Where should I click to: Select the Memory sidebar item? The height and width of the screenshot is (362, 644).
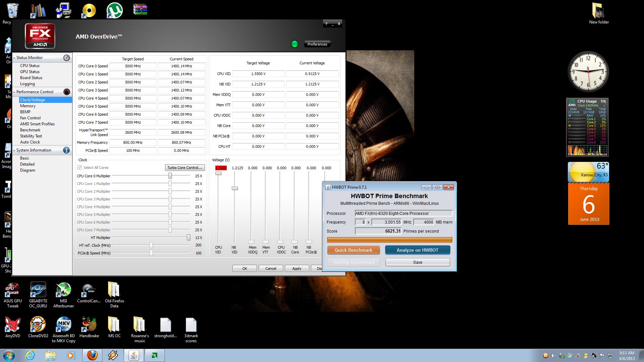(x=28, y=106)
